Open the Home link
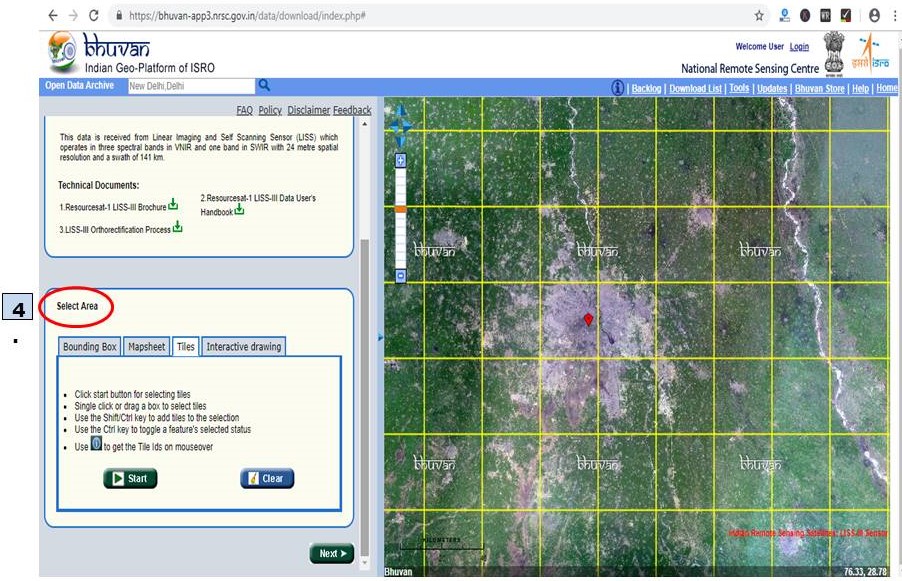 (x=886, y=88)
